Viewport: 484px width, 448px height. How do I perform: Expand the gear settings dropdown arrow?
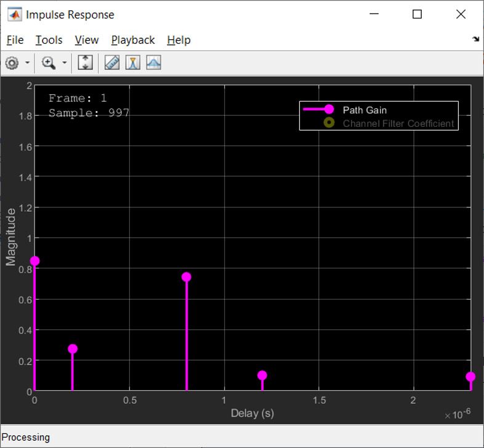27,63
